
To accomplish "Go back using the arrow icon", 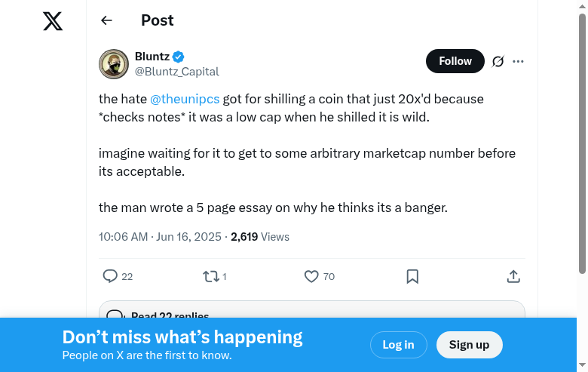I will tap(106, 21).
